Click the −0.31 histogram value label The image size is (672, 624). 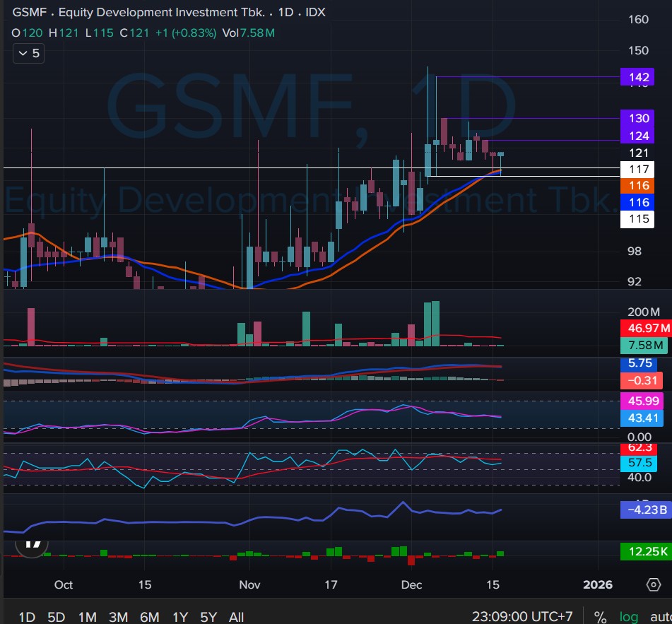[641, 380]
